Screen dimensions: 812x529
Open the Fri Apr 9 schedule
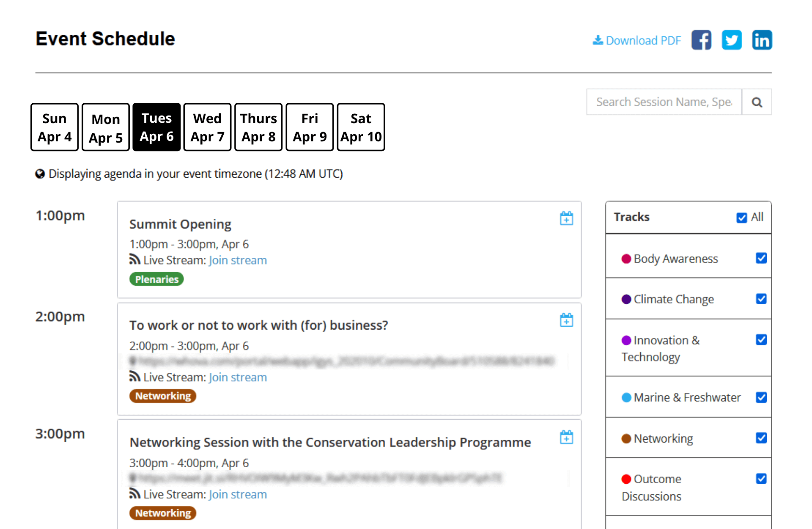coord(310,127)
